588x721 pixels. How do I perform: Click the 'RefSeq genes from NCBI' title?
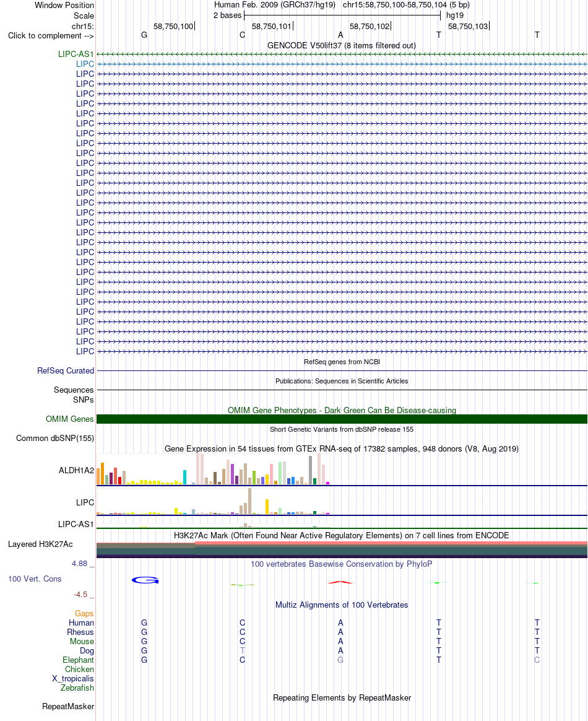tap(342, 362)
